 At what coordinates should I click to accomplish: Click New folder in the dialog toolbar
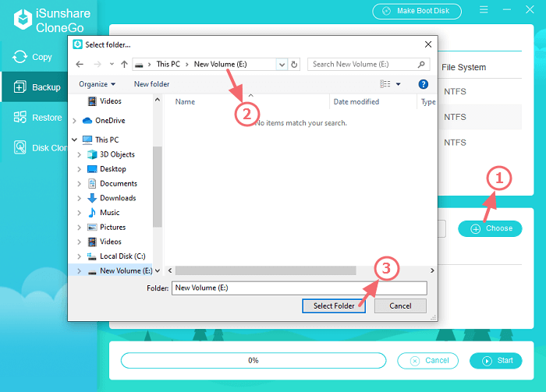(152, 84)
